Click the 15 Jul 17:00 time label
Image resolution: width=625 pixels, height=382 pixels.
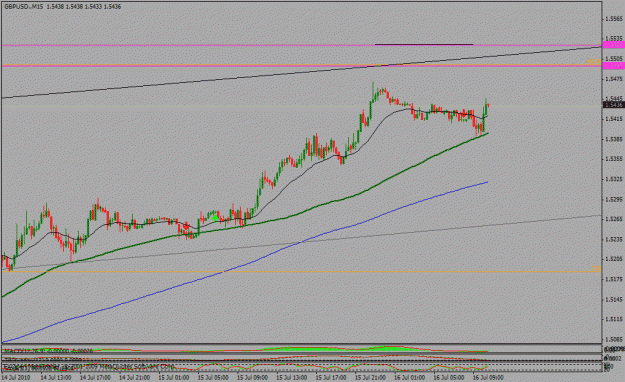click(331, 377)
